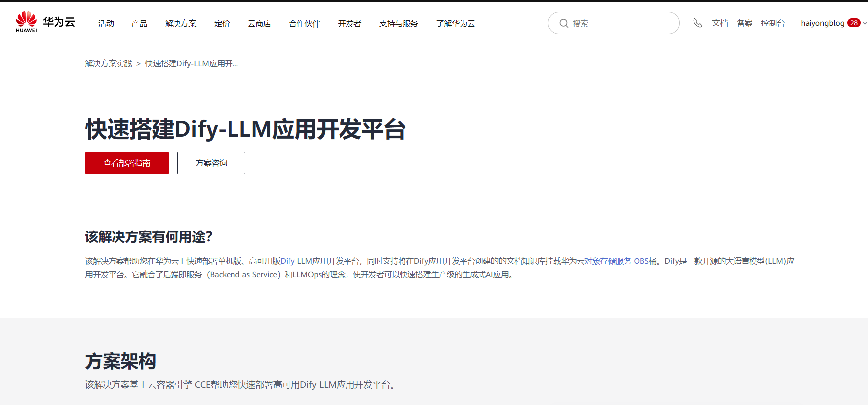This screenshot has height=405, width=868.
Task: Open the 产品 menu
Action: click(139, 23)
